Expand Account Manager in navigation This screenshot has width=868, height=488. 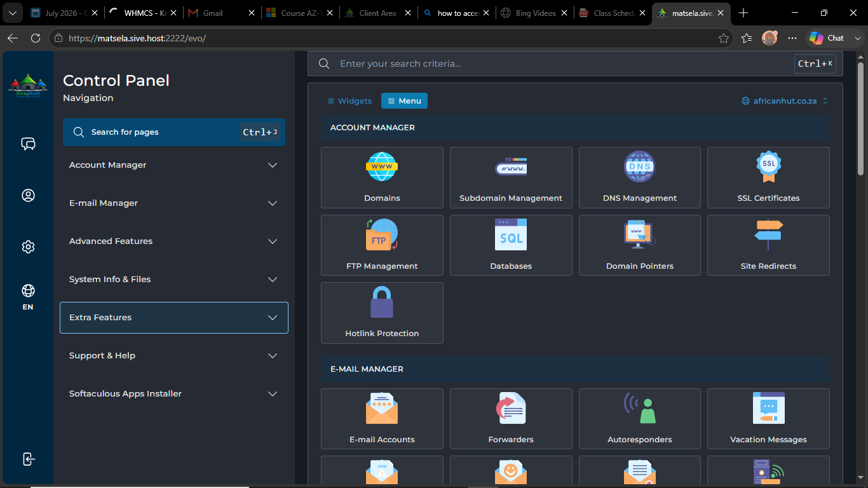tap(174, 165)
